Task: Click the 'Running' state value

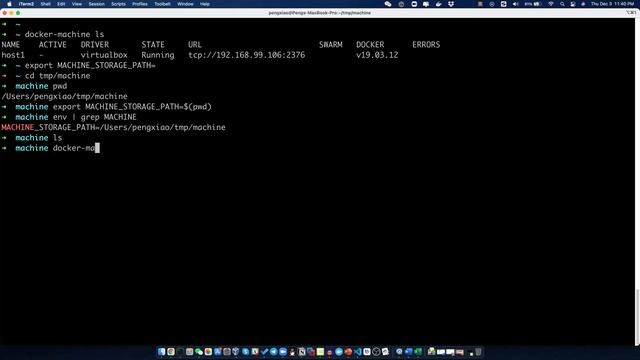Action: point(158,55)
